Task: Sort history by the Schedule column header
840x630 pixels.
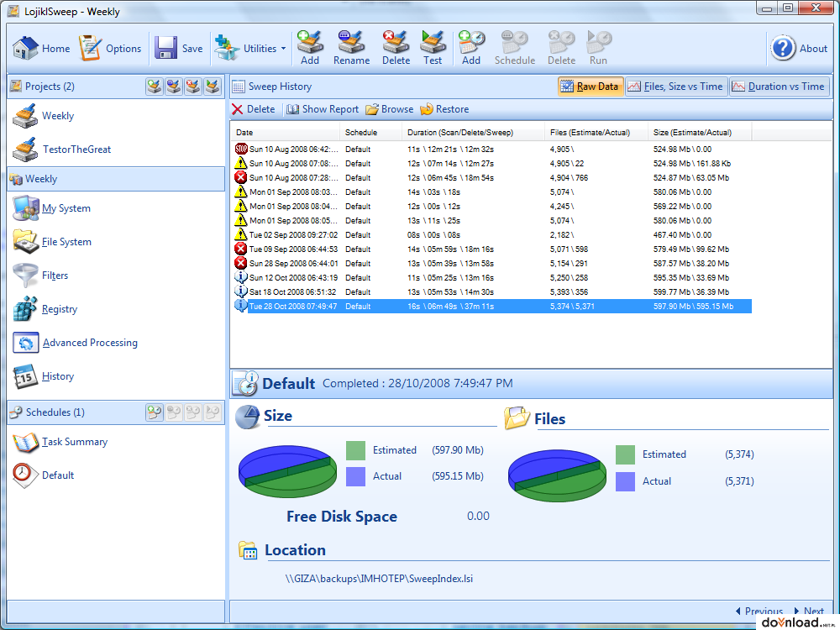Action: pos(370,133)
